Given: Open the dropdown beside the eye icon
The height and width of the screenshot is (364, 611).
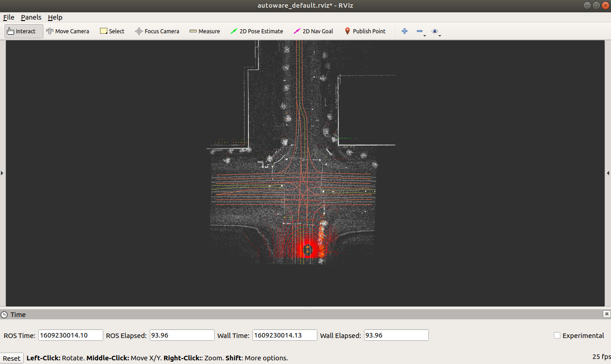Looking at the screenshot, I should [439, 35].
